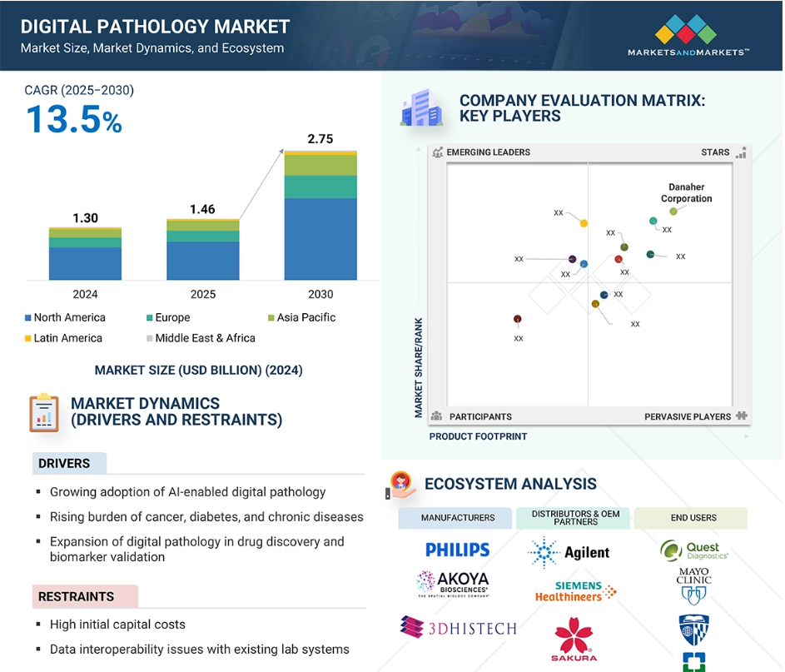Click the Sakura flower logo
Viewport: 785px width, 672px height.
[574, 639]
